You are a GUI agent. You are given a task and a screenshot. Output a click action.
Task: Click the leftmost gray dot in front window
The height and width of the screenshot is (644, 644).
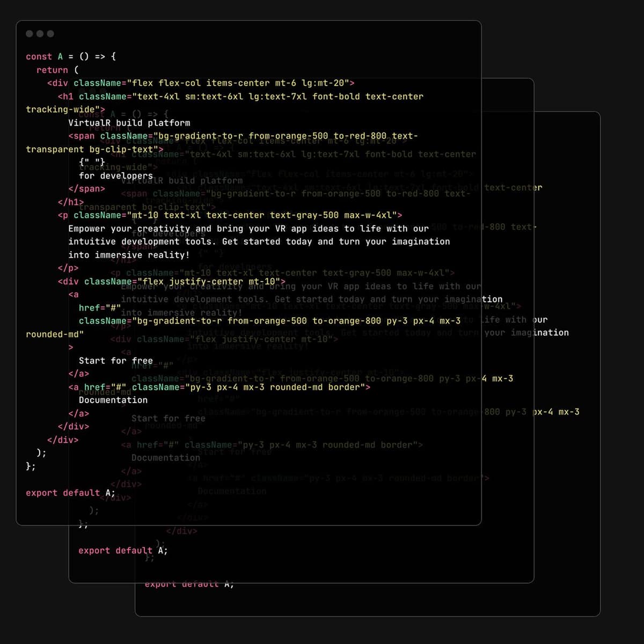(x=30, y=34)
